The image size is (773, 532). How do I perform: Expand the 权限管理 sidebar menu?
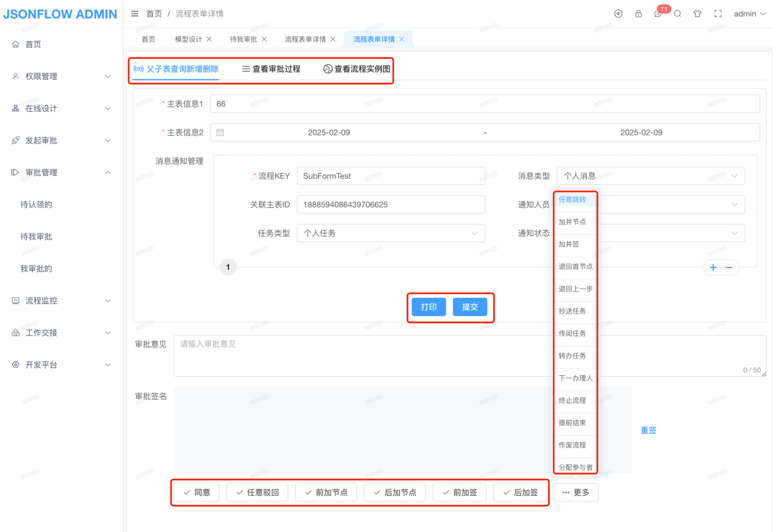click(61, 76)
